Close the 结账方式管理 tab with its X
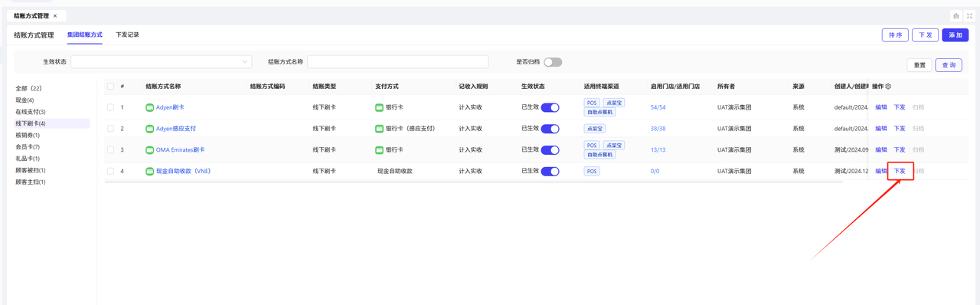 tap(55, 15)
